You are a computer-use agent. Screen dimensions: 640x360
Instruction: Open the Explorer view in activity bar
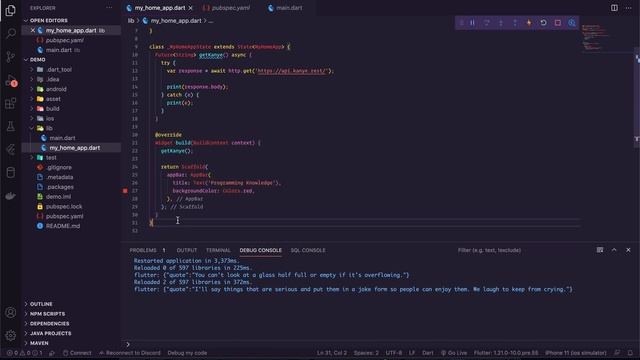click(11, 10)
